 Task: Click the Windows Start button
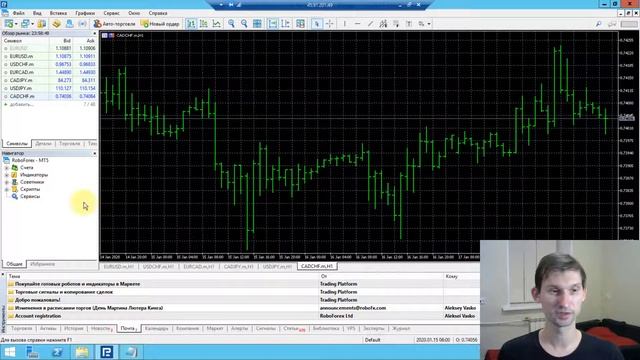(9, 352)
